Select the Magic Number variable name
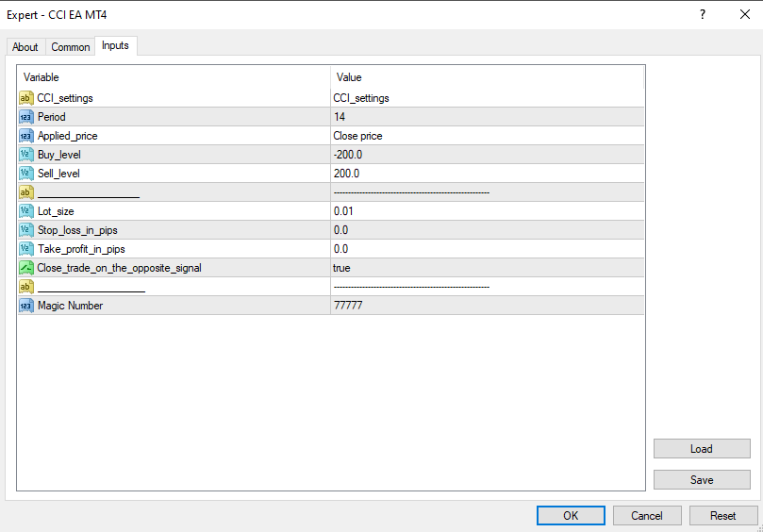763x532 pixels. (70, 306)
